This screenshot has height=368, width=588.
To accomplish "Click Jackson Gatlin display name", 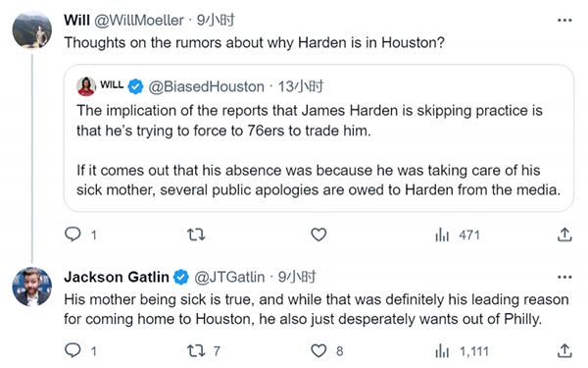I will 117,277.
